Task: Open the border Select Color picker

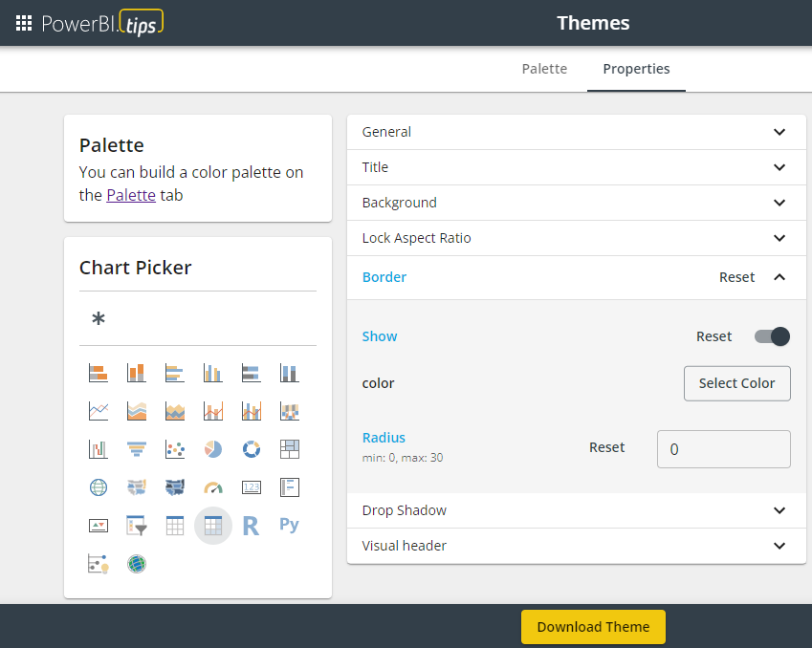Action: 736,383
